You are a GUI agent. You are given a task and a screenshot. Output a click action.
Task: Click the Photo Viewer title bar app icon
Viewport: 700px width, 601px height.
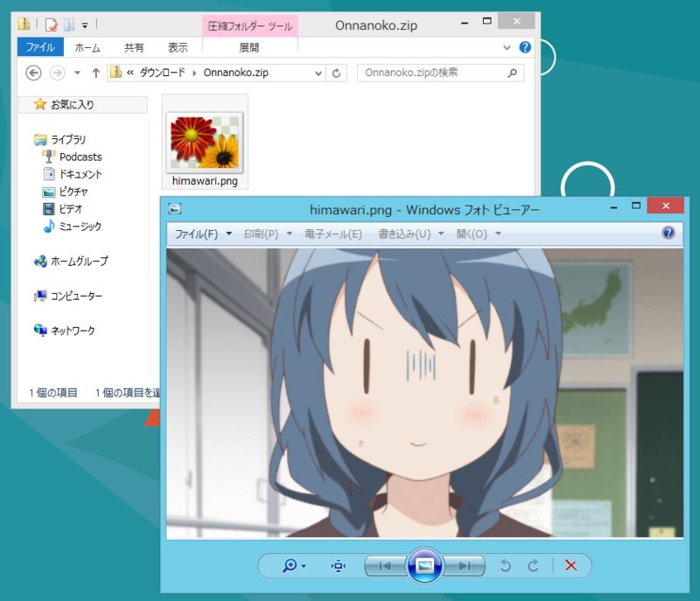(174, 208)
